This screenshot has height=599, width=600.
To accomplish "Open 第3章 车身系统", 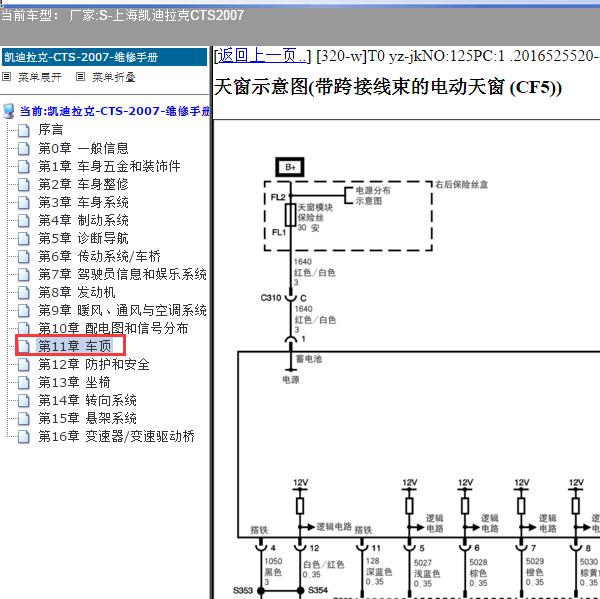I will click(83, 202).
